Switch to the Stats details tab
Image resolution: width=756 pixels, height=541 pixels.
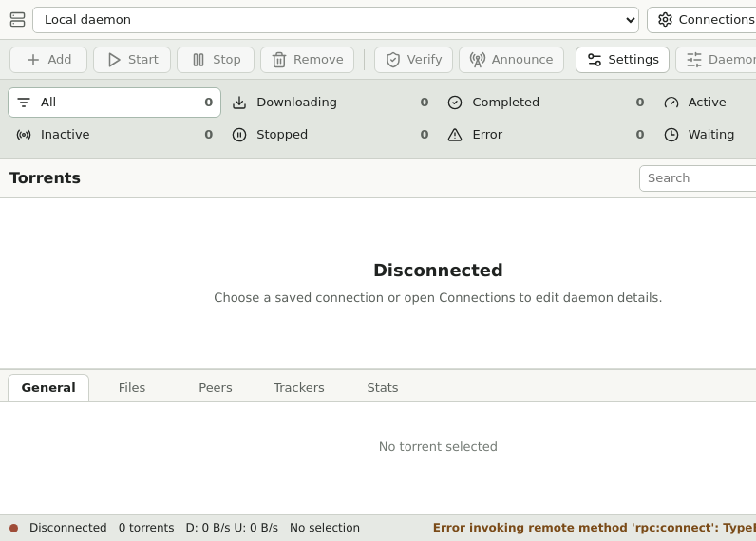click(x=383, y=388)
